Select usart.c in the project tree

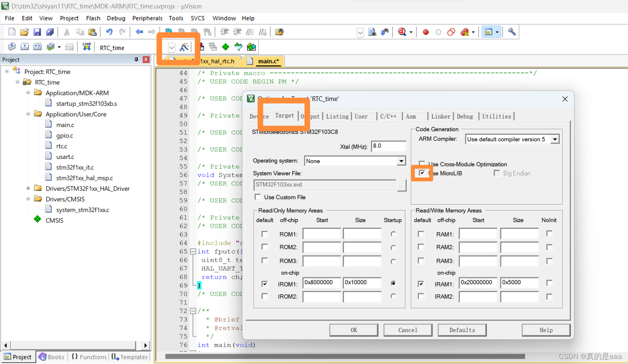65,157
